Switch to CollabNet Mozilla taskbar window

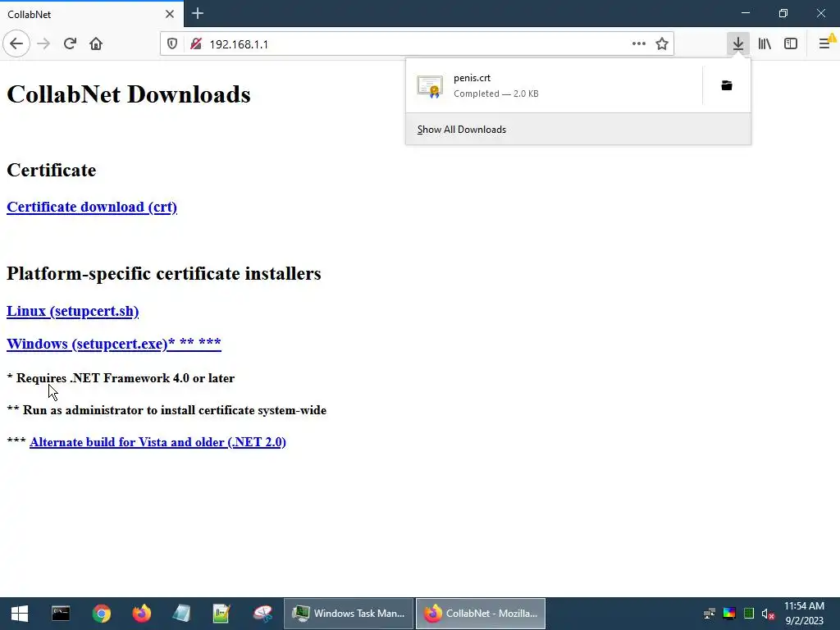coord(481,614)
